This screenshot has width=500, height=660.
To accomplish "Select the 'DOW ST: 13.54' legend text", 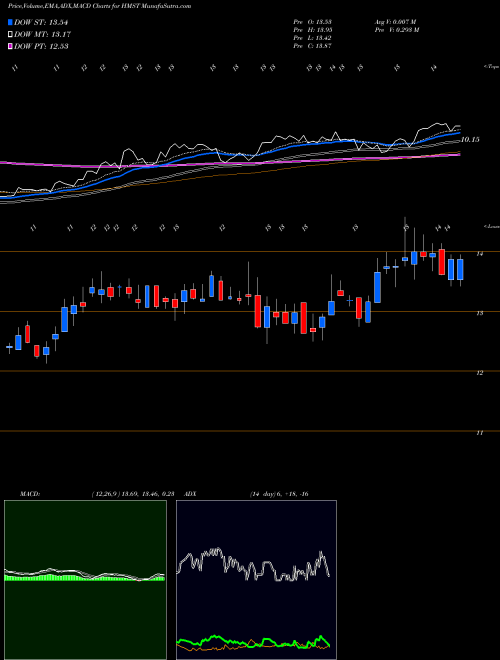I will pos(41,22).
